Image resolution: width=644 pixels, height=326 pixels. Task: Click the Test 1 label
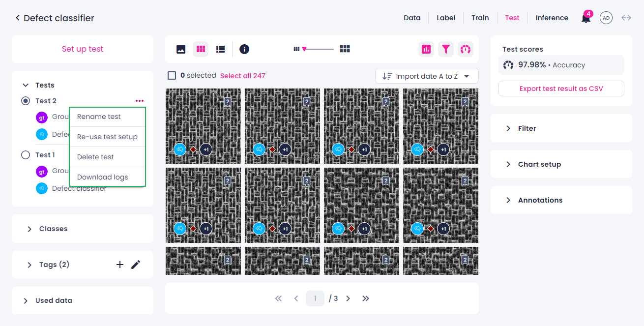pyautogui.click(x=45, y=155)
